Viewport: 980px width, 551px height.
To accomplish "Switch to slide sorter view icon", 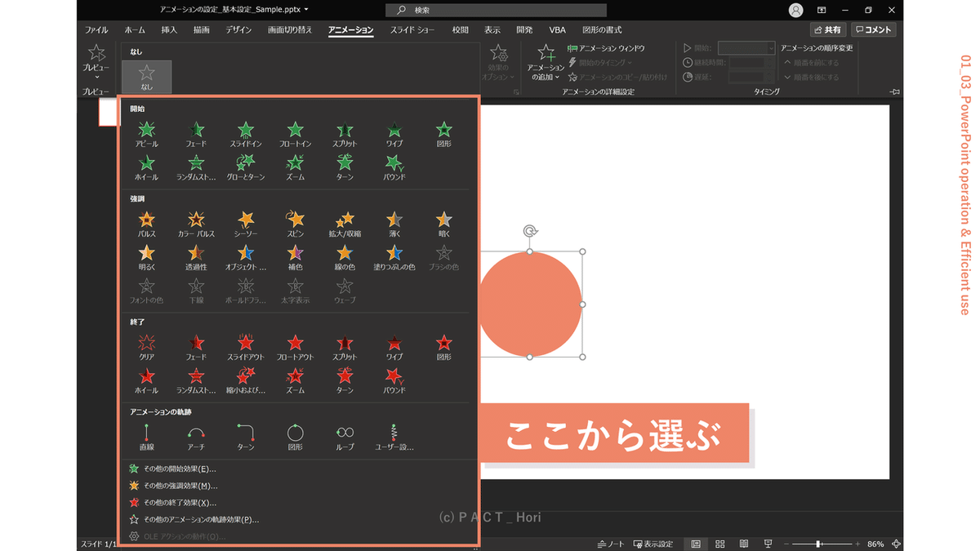I will point(720,544).
